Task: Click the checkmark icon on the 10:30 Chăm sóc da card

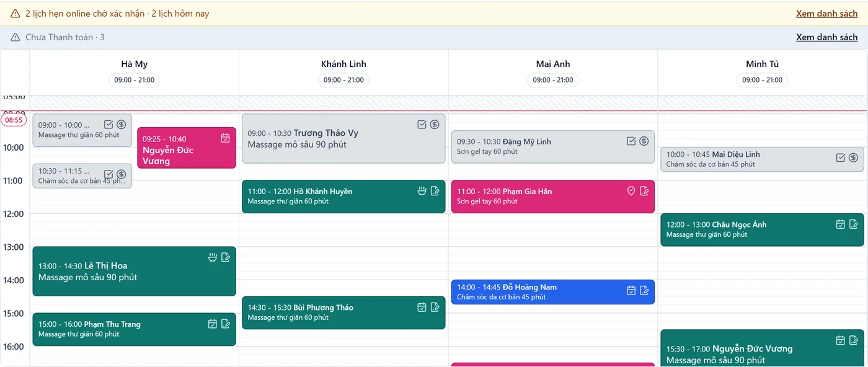Action: click(x=108, y=174)
